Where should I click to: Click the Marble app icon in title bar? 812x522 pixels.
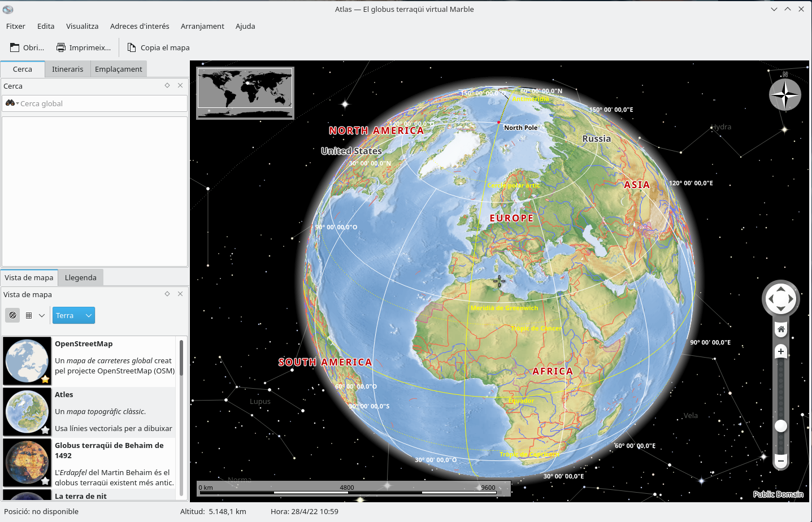(x=8, y=9)
